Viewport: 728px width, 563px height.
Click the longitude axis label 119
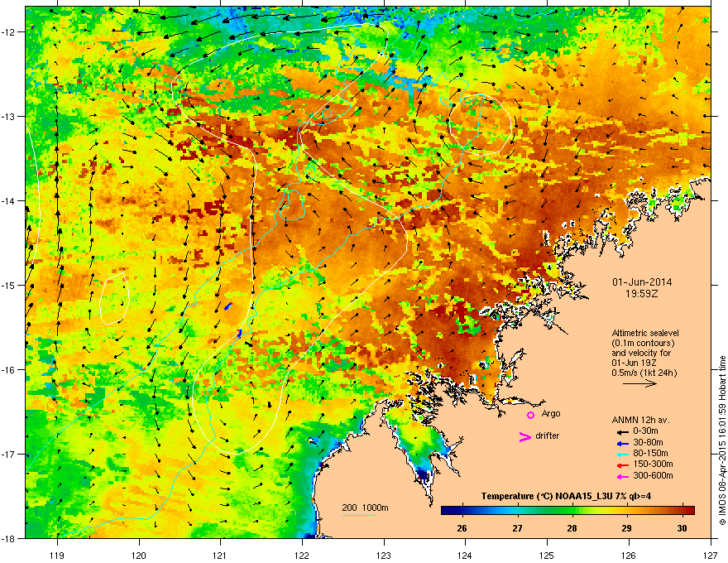coord(57,555)
